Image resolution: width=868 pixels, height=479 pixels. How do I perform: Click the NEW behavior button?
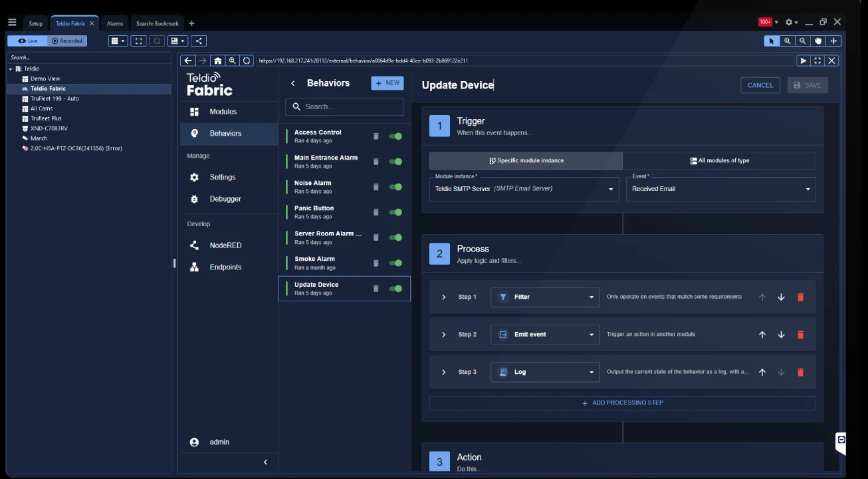pyautogui.click(x=387, y=83)
